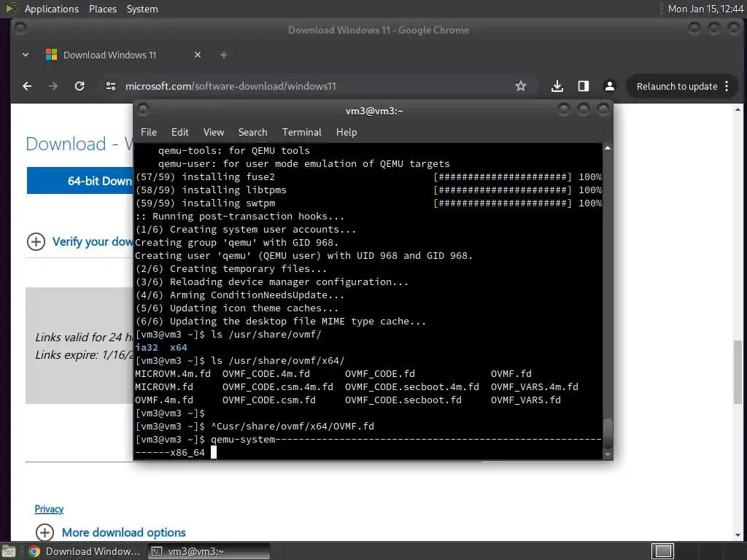
Task: Open terminal Search menu
Action: tap(252, 133)
